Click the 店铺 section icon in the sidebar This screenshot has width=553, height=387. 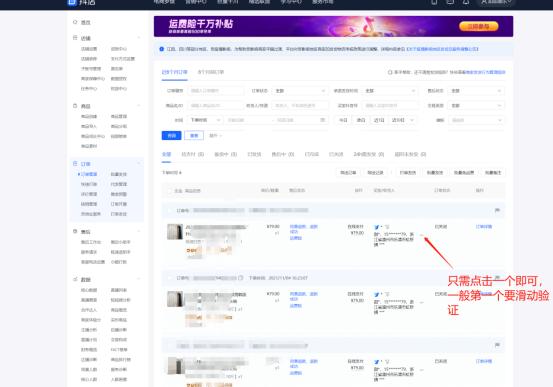(75, 38)
